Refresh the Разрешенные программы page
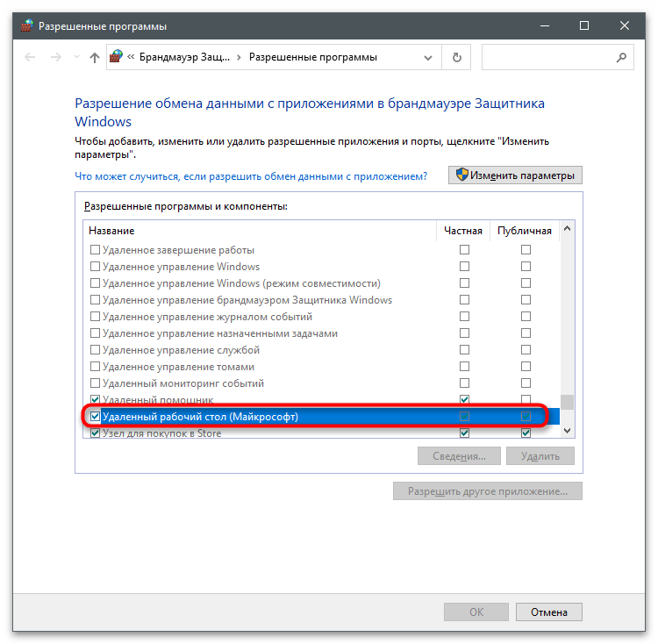The height and width of the screenshot is (644, 658). click(x=456, y=58)
